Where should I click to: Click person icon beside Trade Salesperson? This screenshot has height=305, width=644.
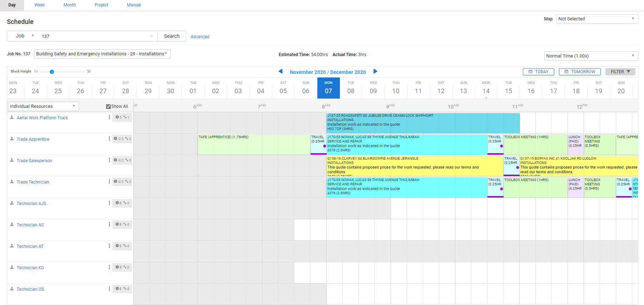12,160
